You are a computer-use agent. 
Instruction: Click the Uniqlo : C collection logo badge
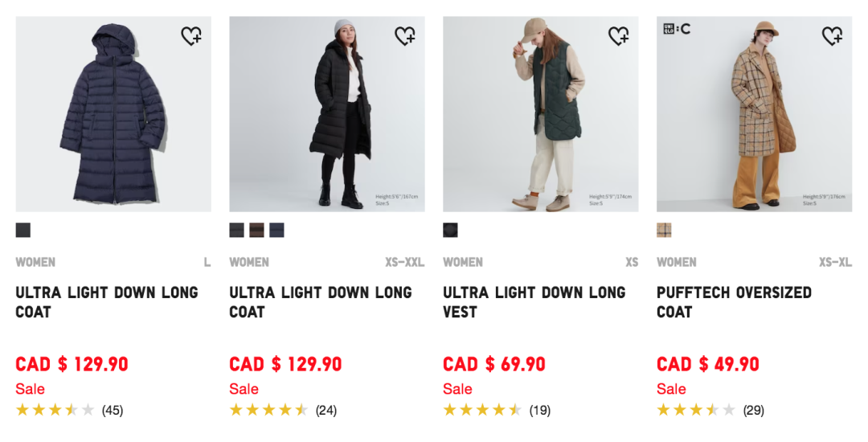coord(677,29)
